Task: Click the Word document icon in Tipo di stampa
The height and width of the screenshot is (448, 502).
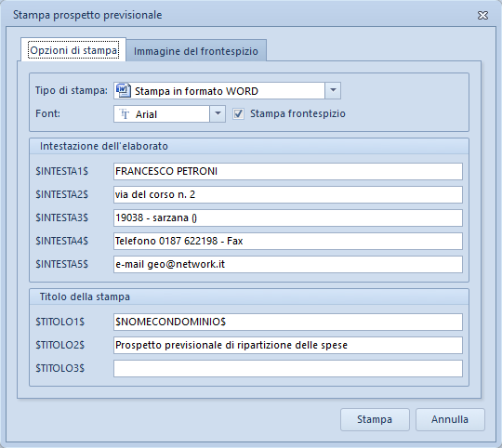Action: tap(124, 90)
